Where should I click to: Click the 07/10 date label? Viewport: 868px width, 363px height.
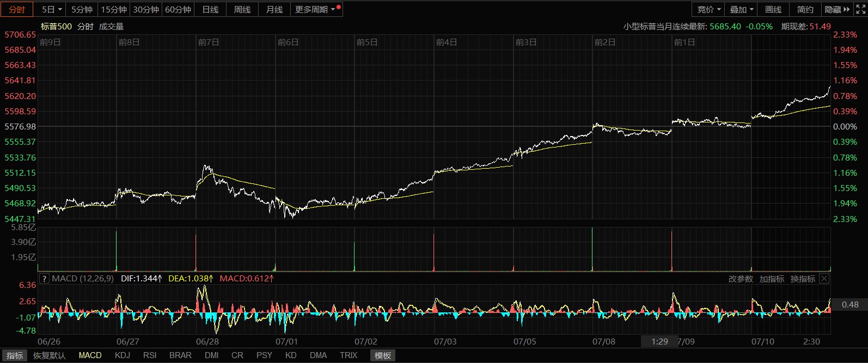coord(763,342)
